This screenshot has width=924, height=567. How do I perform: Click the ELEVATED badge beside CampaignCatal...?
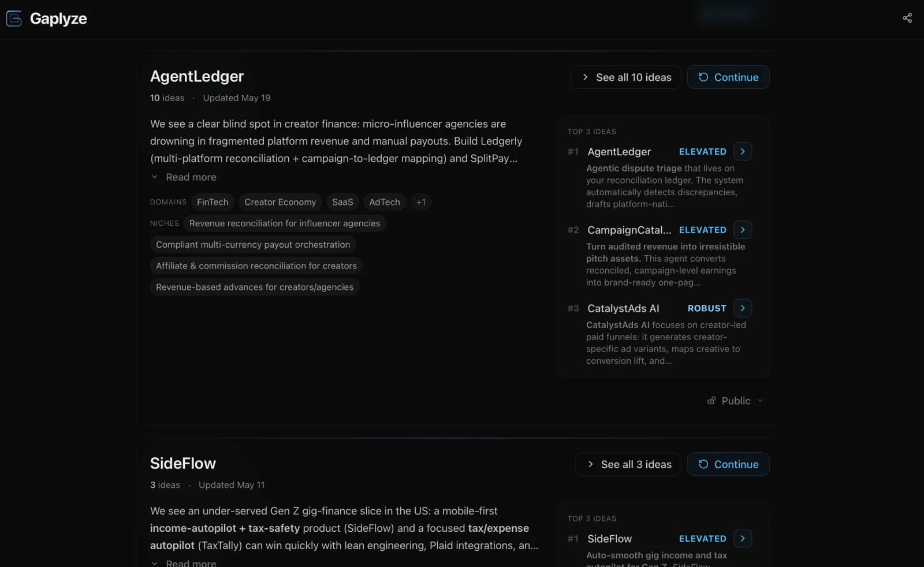703,230
